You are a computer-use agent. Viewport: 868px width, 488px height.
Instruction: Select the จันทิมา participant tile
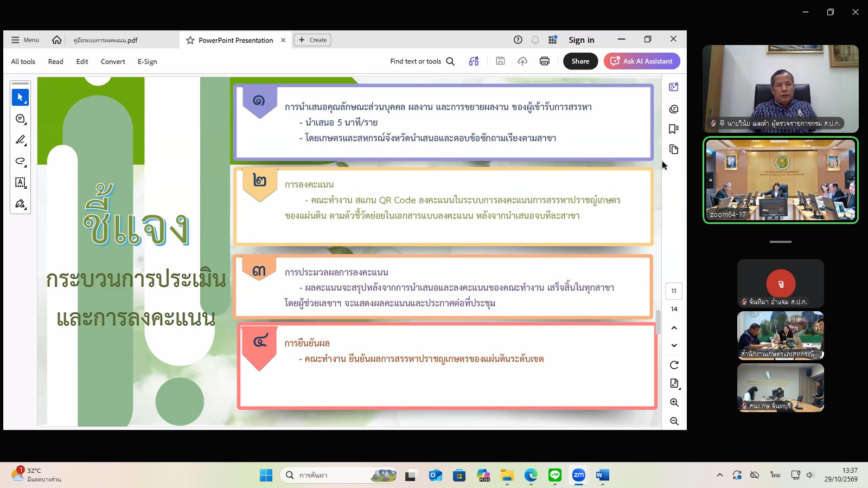click(x=781, y=284)
